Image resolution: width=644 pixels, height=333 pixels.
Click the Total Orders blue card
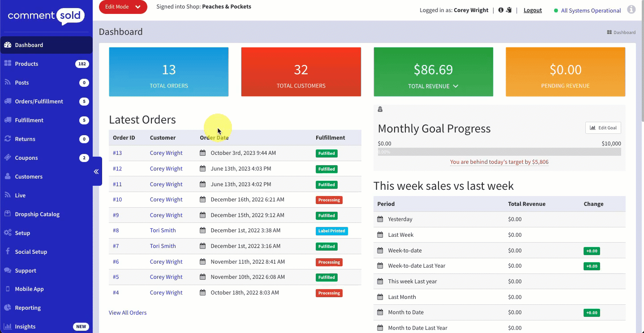pyautogui.click(x=169, y=72)
